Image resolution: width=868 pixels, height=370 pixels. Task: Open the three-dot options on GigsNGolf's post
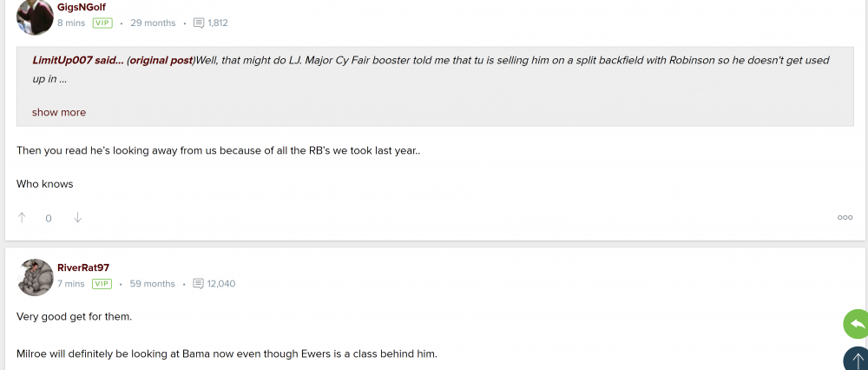click(845, 218)
